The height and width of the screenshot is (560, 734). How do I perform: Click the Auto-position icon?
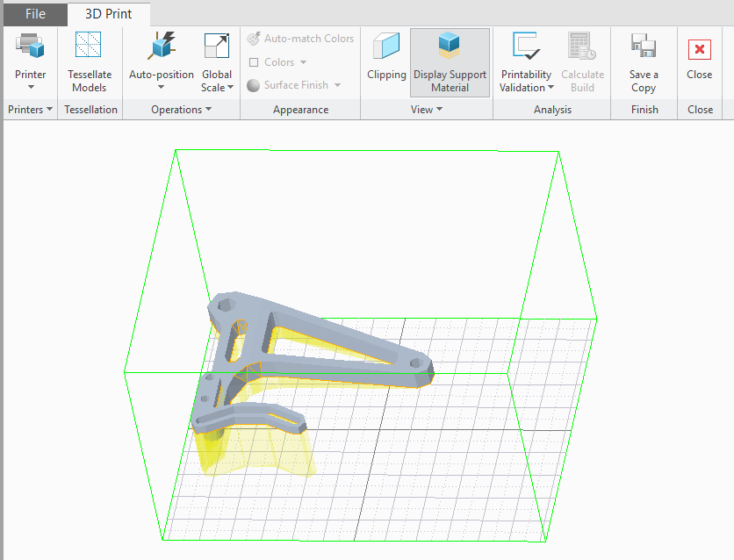click(161, 47)
